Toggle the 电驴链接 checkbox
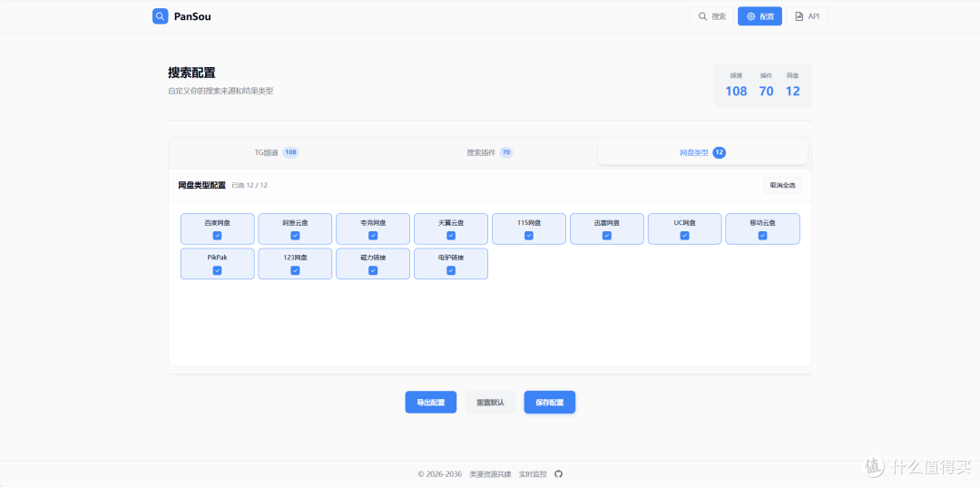 click(451, 270)
